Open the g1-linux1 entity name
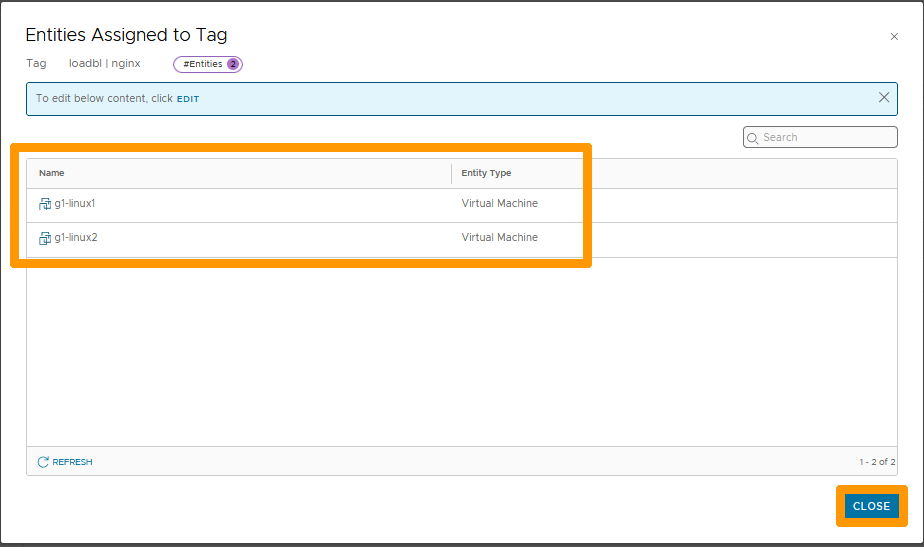 tap(75, 204)
